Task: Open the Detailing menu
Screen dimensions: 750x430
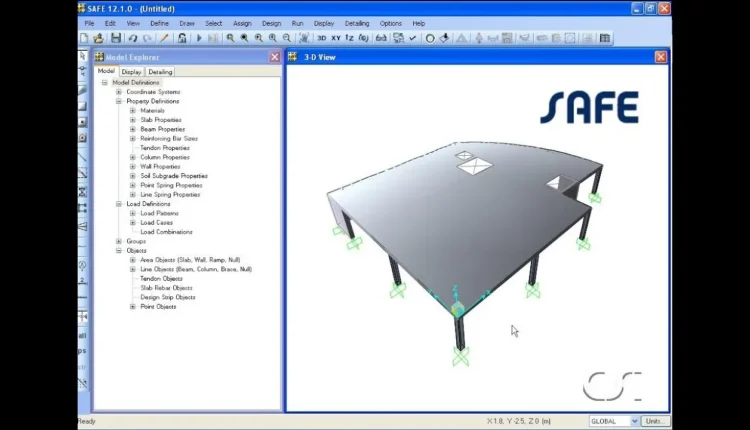Action: point(356,23)
